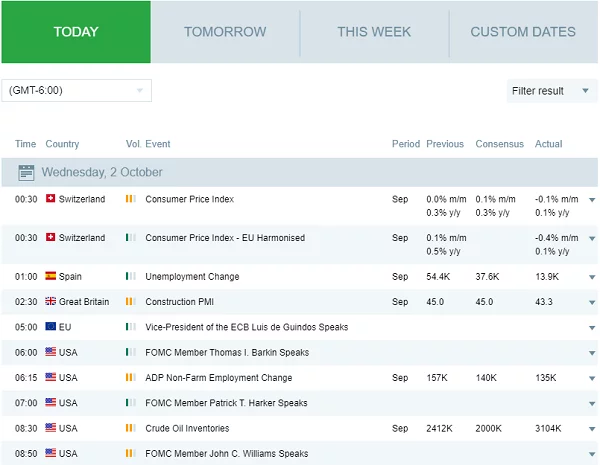Viewport: 600px width, 465px height.
Task: Click the Wednesday, 2 October date heading
Action: click(102, 172)
